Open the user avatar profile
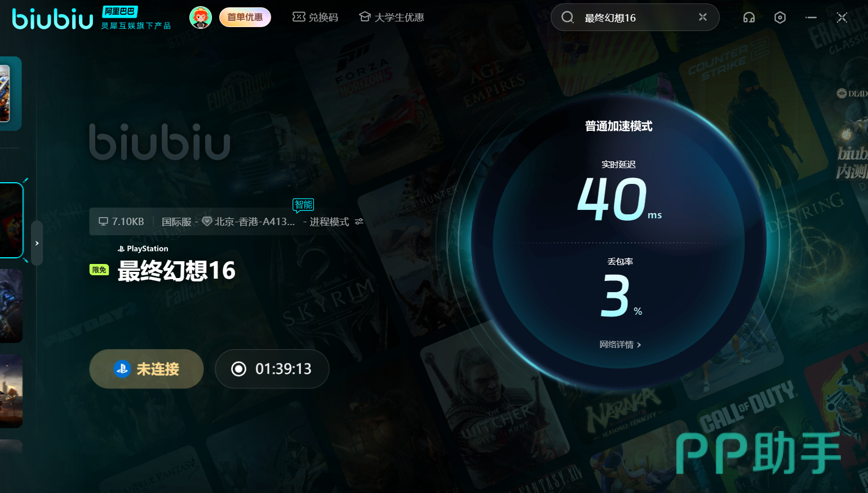The height and width of the screenshot is (493, 868). point(200,17)
